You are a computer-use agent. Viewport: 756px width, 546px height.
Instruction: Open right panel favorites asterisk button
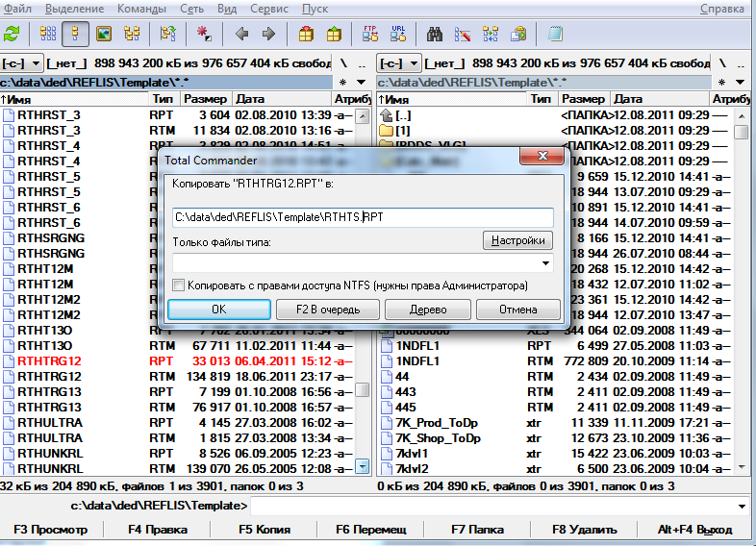click(721, 83)
